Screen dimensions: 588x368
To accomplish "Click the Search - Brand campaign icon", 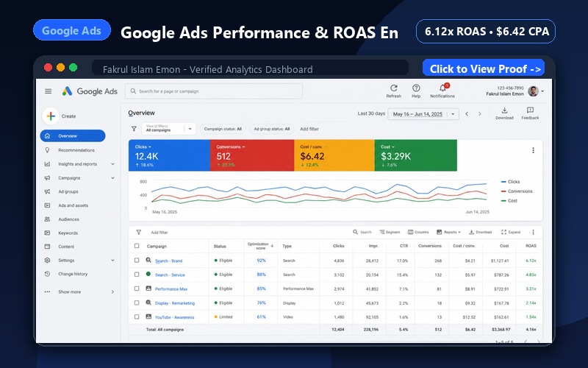I will pos(148,260).
